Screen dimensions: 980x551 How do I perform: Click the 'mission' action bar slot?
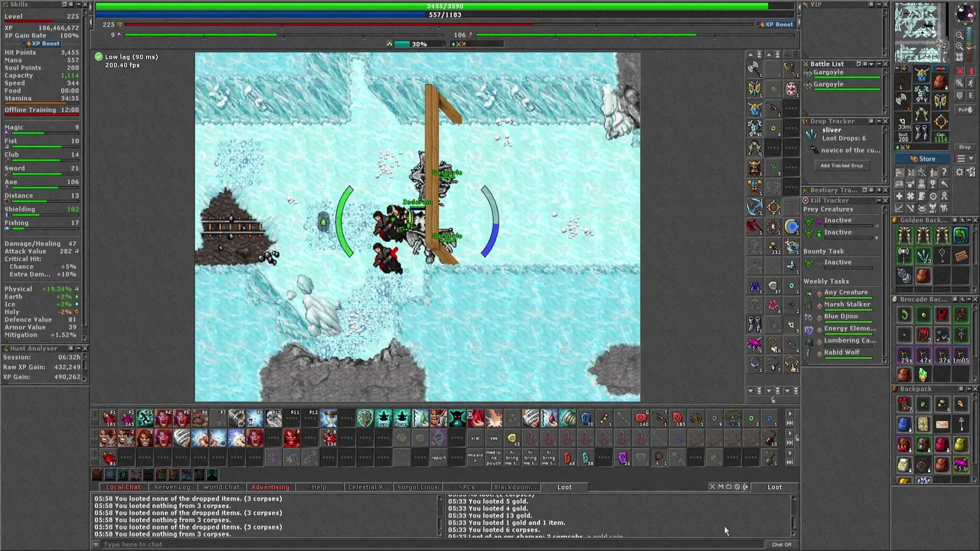click(475, 458)
